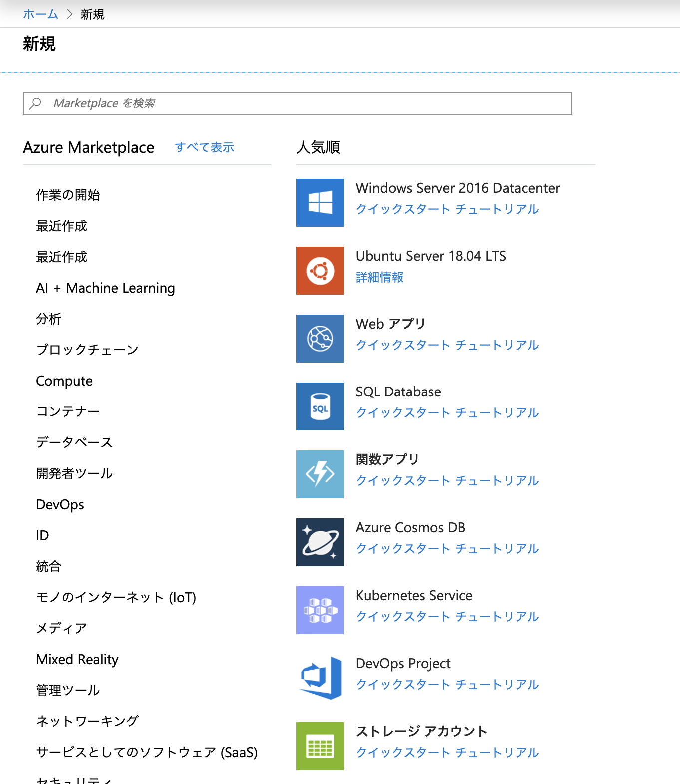Click the SQL Database icon
Viewport: 680px width, 784px height.
point(320,406)
